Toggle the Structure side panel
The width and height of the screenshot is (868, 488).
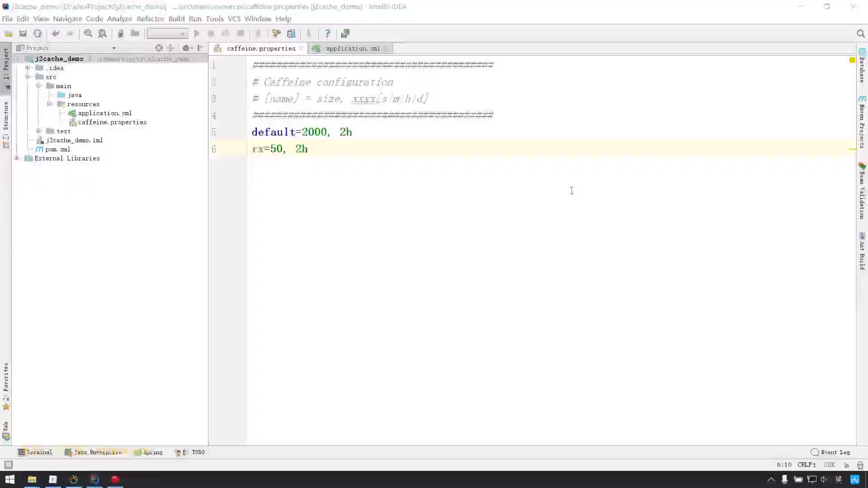(x=6, y=124)
